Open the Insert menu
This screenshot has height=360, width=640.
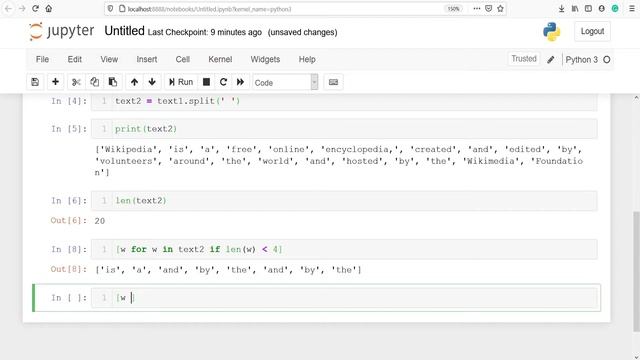(147, 59)
